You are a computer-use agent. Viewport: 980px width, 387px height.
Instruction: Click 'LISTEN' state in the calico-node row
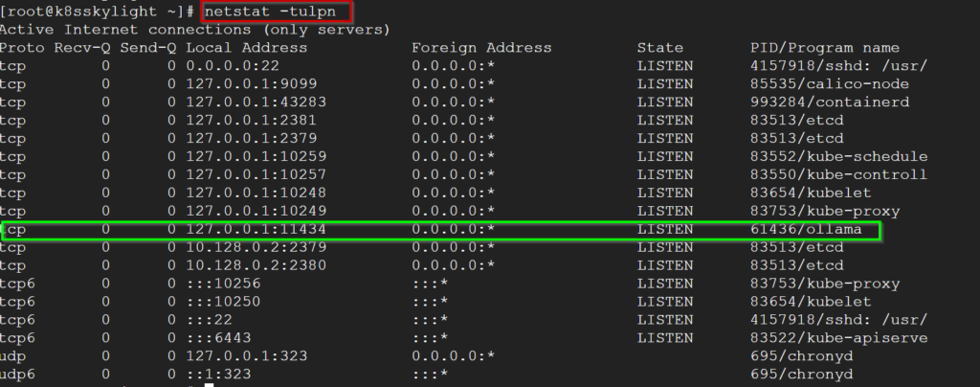pyautogui.click(x=665, y=83)
